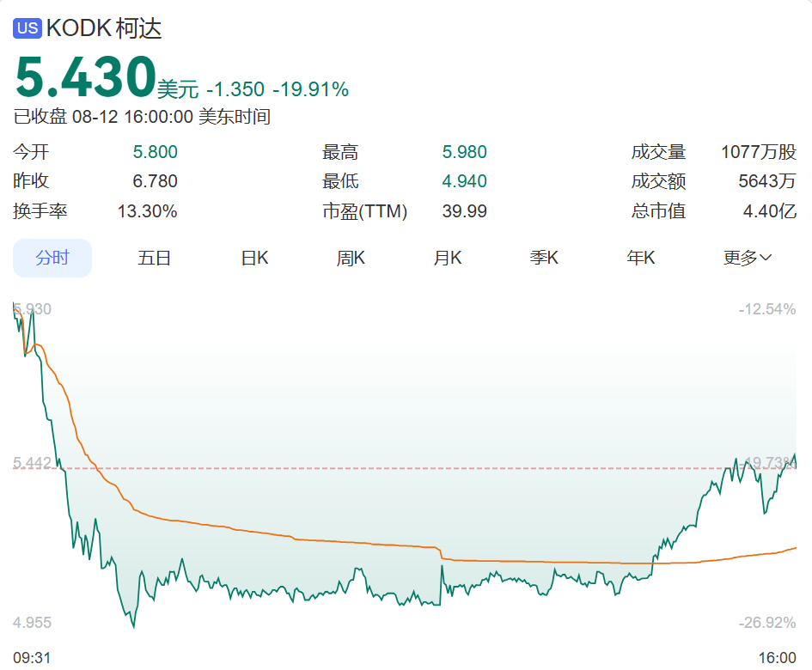
Task: Click the 最高 high value 5.980
Action: click(x=464, y=153)
